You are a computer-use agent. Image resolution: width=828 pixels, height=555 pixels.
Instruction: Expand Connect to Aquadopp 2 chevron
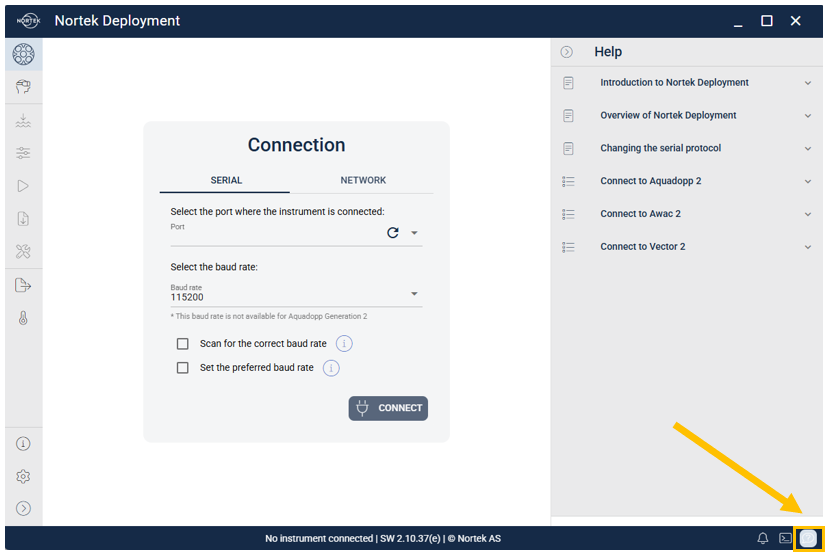[x=808, y=181]
